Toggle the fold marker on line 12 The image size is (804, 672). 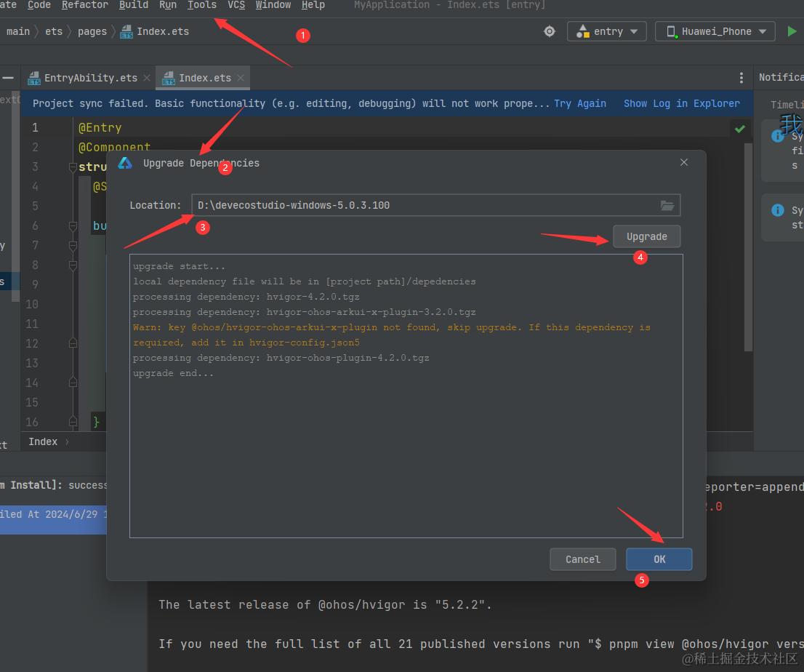pos(73,343)
